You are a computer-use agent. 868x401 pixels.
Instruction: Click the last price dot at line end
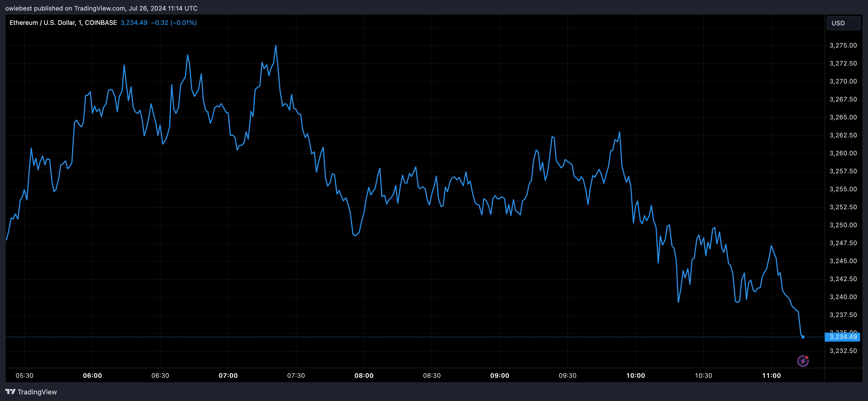point(803,337)
